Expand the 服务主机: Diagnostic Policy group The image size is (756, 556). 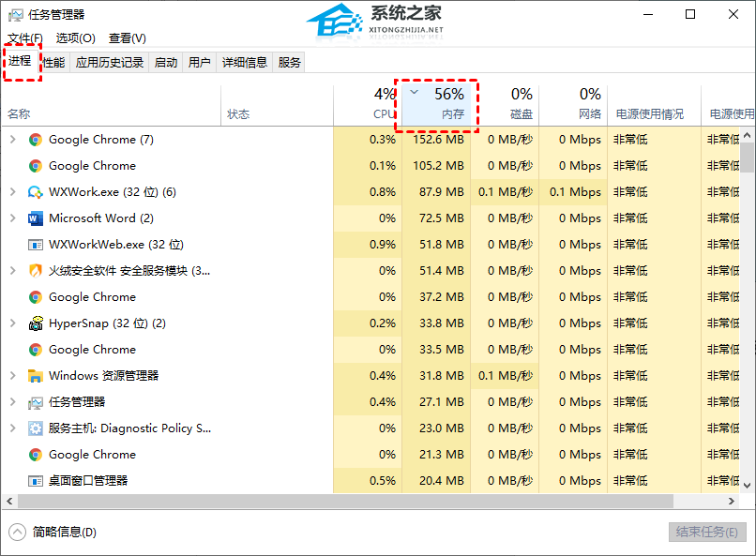point(13,428)
